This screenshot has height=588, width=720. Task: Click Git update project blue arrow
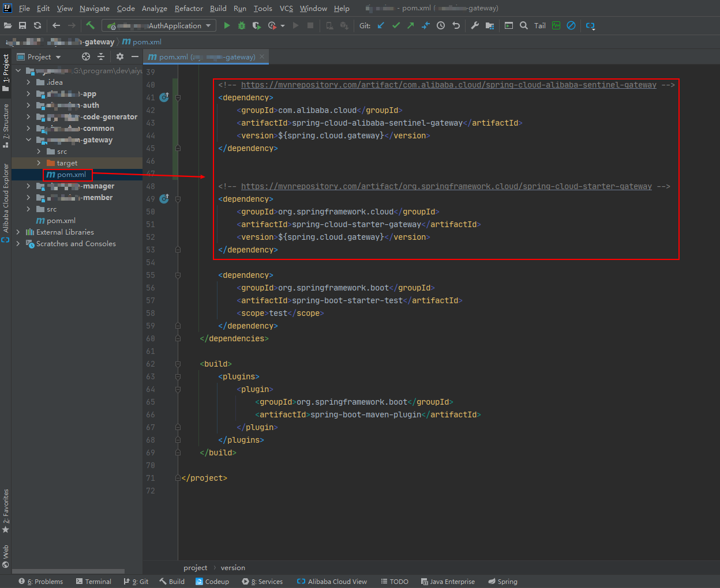pos(381,25)
